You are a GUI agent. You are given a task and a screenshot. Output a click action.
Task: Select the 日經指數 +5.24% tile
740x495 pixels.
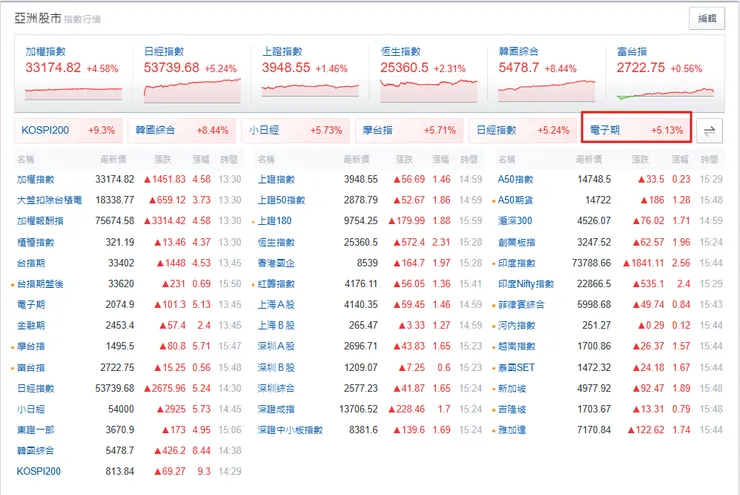tap(523, 130)
